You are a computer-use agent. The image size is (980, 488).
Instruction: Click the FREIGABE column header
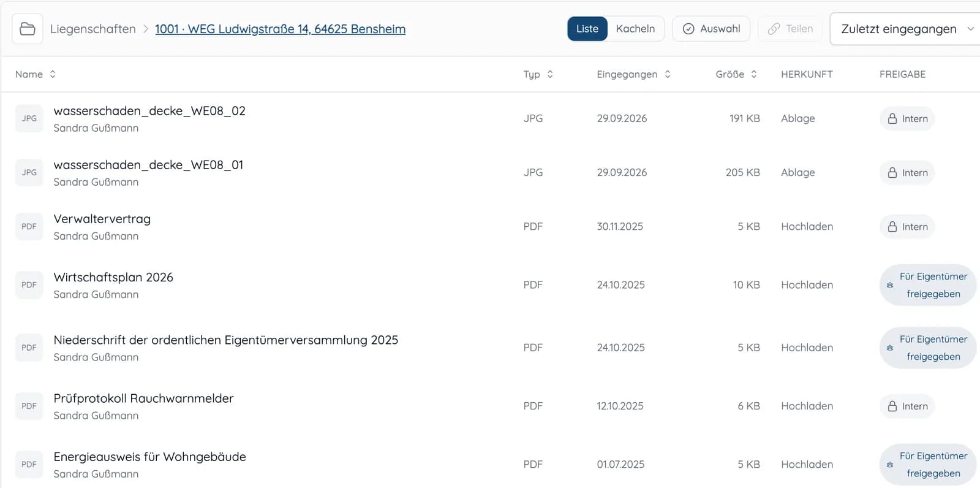pyautogui.click(x=902, y=74)
